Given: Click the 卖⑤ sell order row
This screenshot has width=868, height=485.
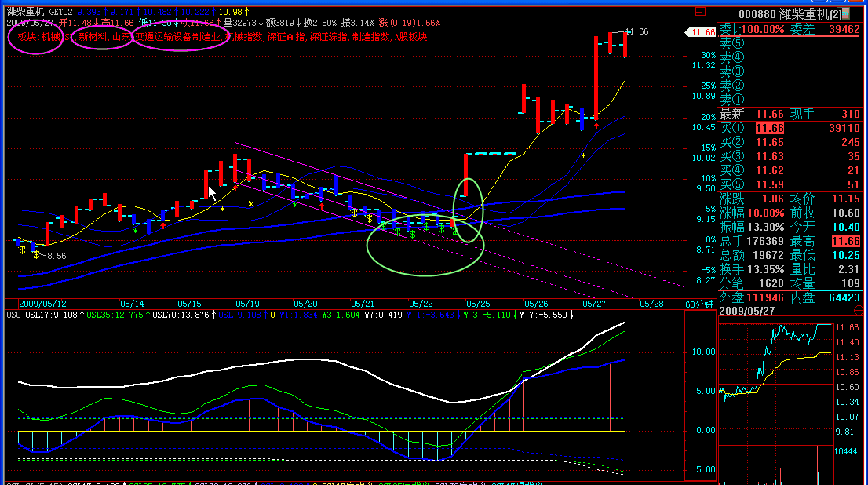Looking at the screenshot, I should [x=790, y=43].
